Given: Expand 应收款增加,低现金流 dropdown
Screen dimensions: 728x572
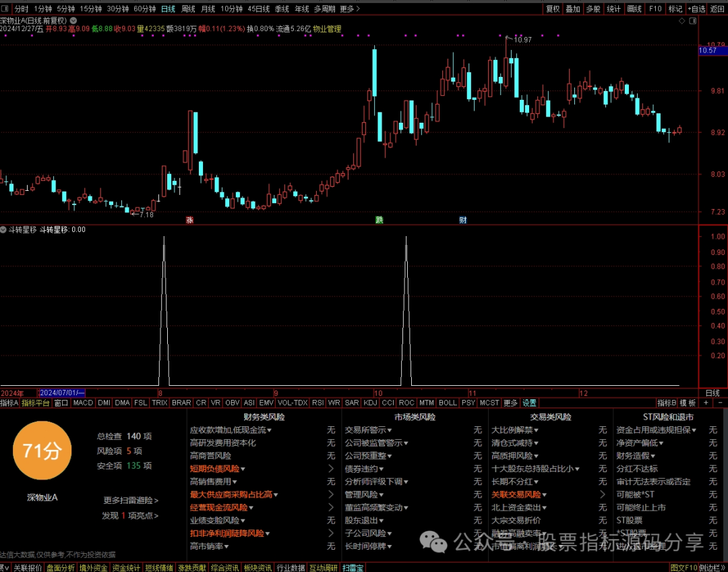Looking at the screenshot, I should coord(269,431).
